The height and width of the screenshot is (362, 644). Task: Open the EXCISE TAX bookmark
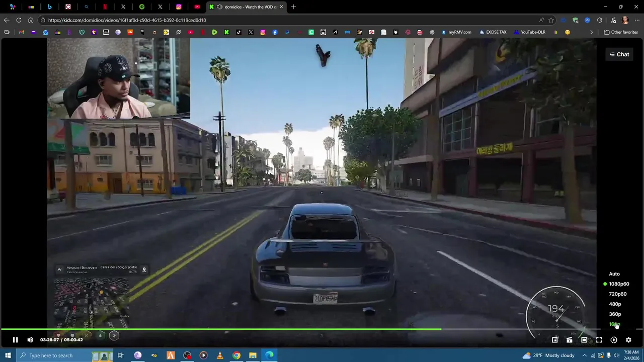[x=493, y=32]
